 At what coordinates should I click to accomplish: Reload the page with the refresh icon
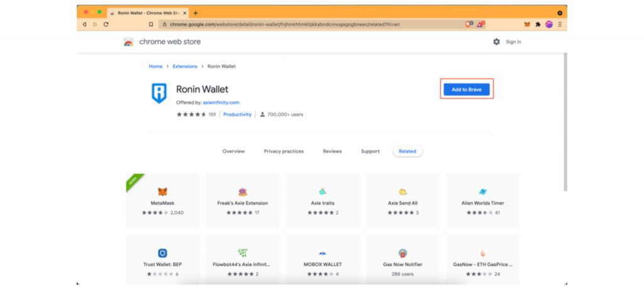106,25
